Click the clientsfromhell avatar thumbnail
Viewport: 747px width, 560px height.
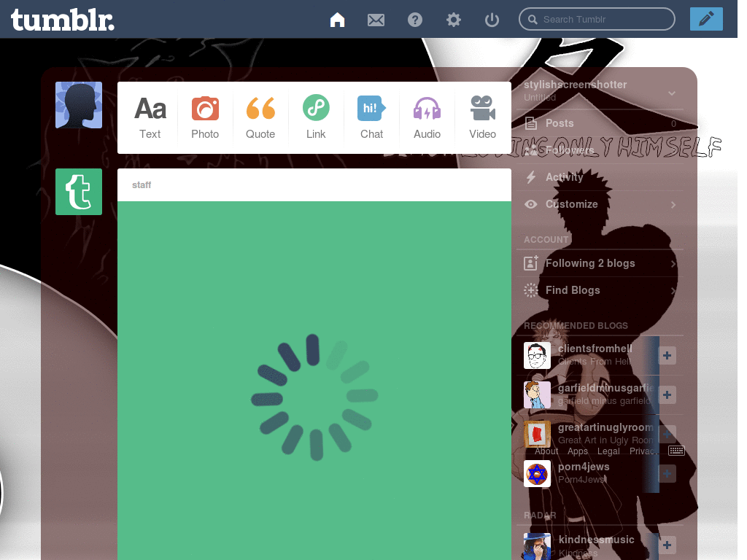tap(537, 355)
